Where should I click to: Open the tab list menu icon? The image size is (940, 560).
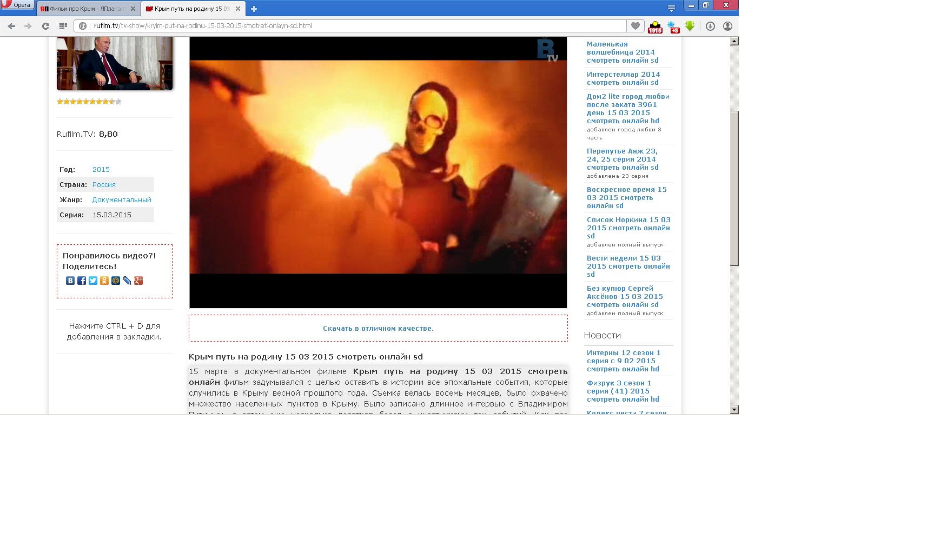[671, 9]
